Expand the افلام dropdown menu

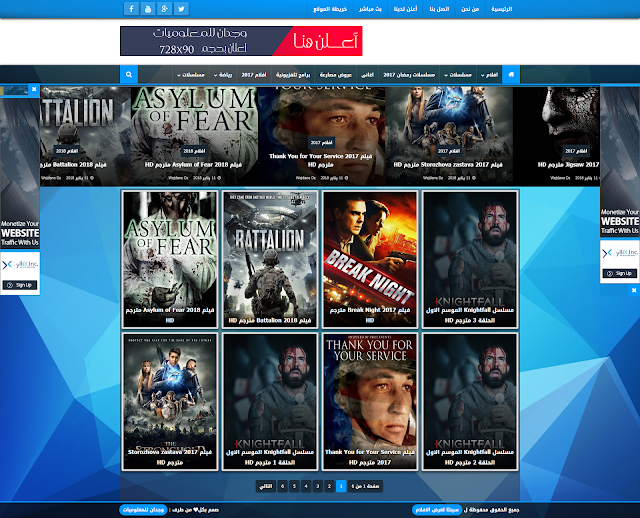coord(489,75)
